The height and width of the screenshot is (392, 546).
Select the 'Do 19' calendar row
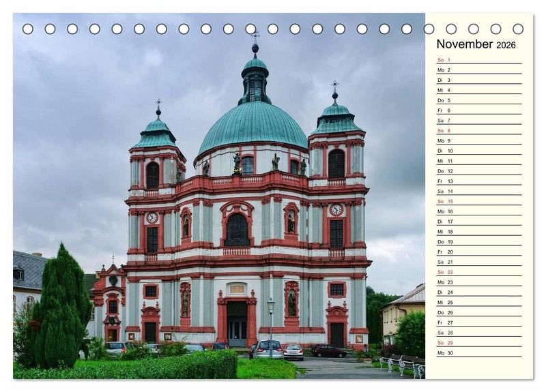[479, 242]
